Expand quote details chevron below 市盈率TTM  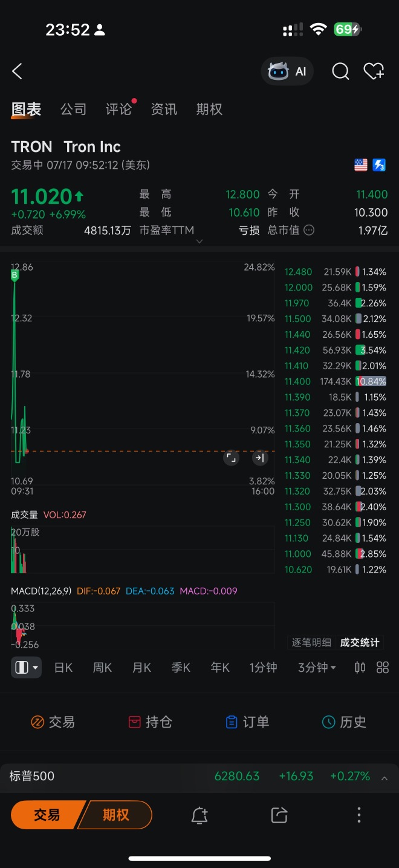coord(199,242)
